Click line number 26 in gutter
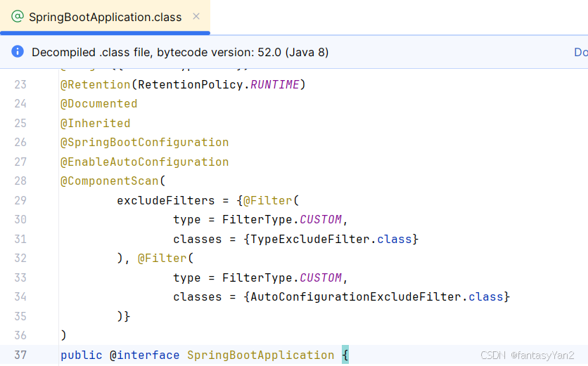 pyautogui.click(x=20, y=143)
